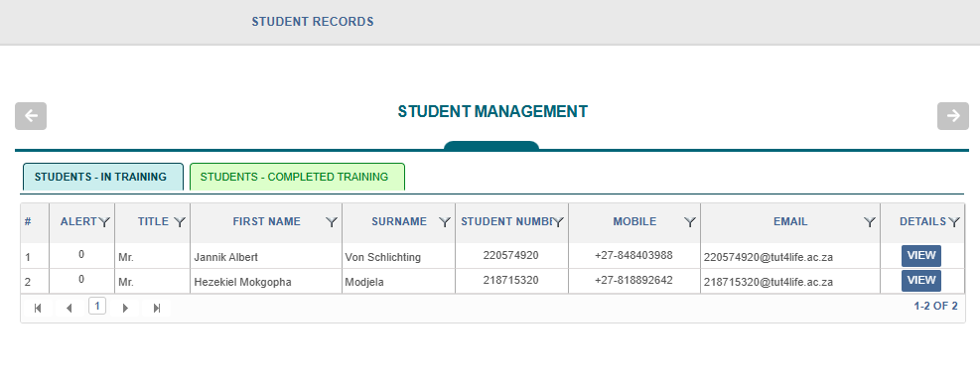View details for Jannik Albert
The image size is (980, 387).
click(x=920, y=256)
